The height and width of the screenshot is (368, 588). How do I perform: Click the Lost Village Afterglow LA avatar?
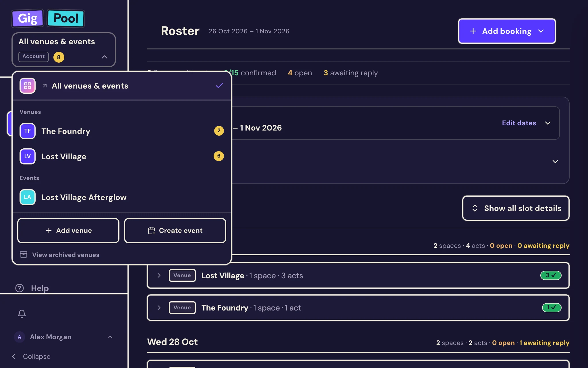coord(28,197)
